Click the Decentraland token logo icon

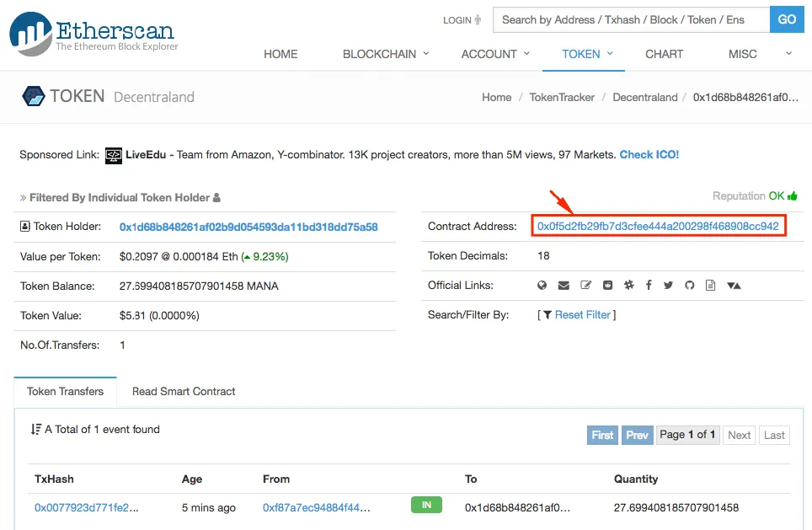click(x=33, y=96)
